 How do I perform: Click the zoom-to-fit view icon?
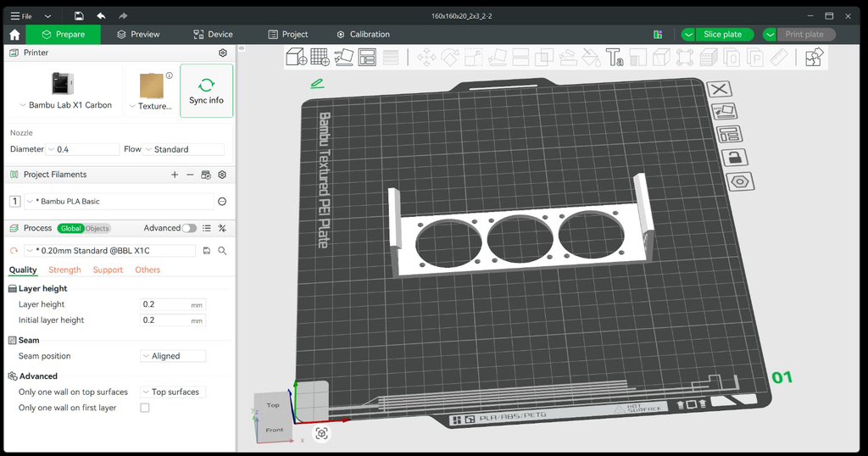tap(321, 433)
